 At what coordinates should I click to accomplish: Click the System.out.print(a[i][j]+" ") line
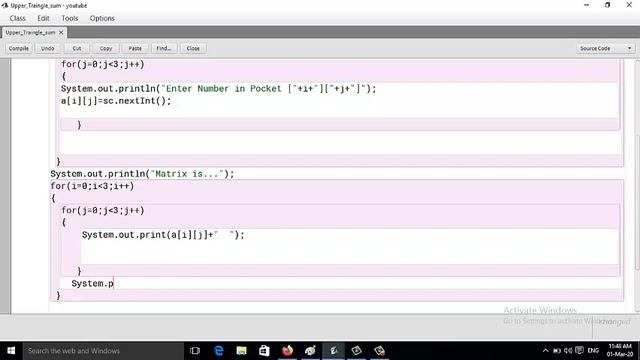tap(163, 235)
